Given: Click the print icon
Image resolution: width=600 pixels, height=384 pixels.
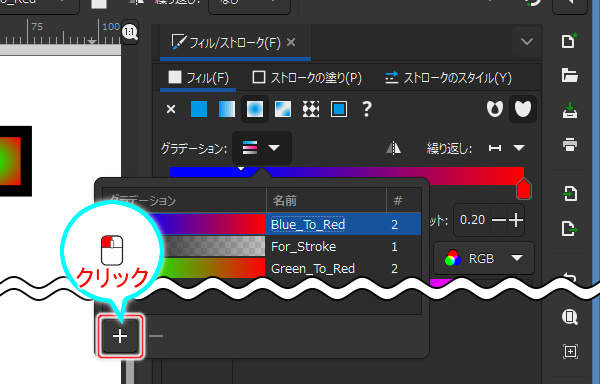Looking at the screenshot, I should [569, 145].
